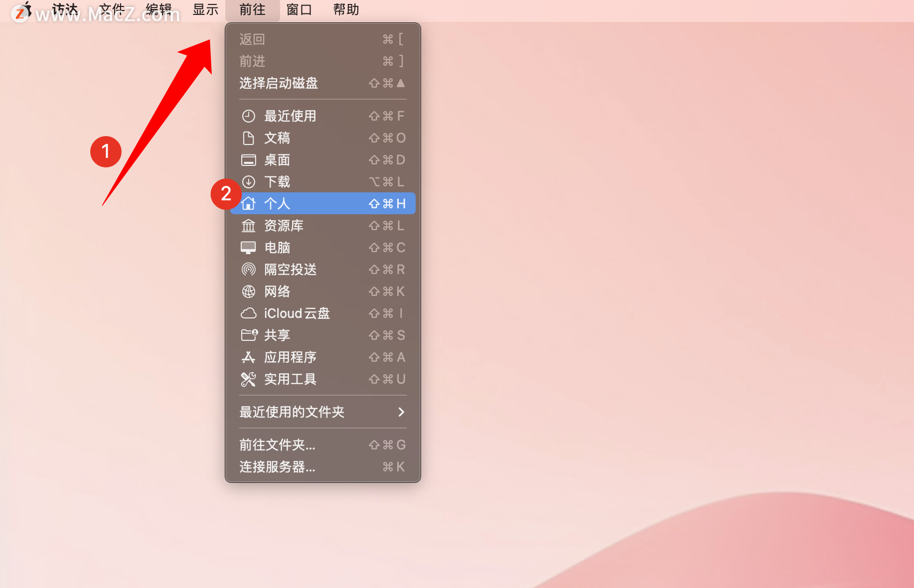
Task: Open the 帮助 menu in menu bar
Action: point(346,9)
